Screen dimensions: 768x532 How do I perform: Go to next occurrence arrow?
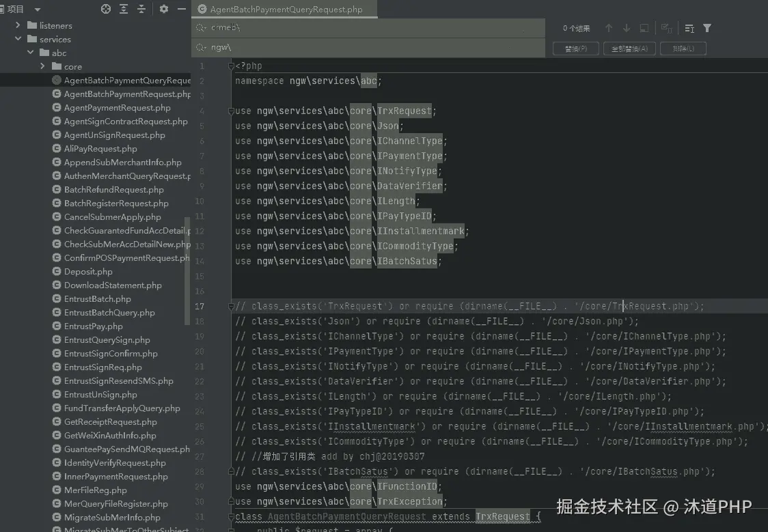pos(627,29)
